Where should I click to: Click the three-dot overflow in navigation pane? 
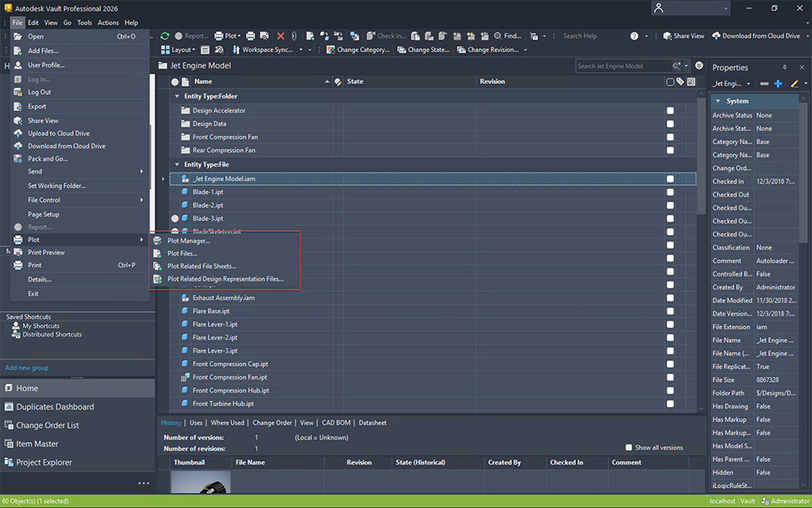[x=144, y=483]
